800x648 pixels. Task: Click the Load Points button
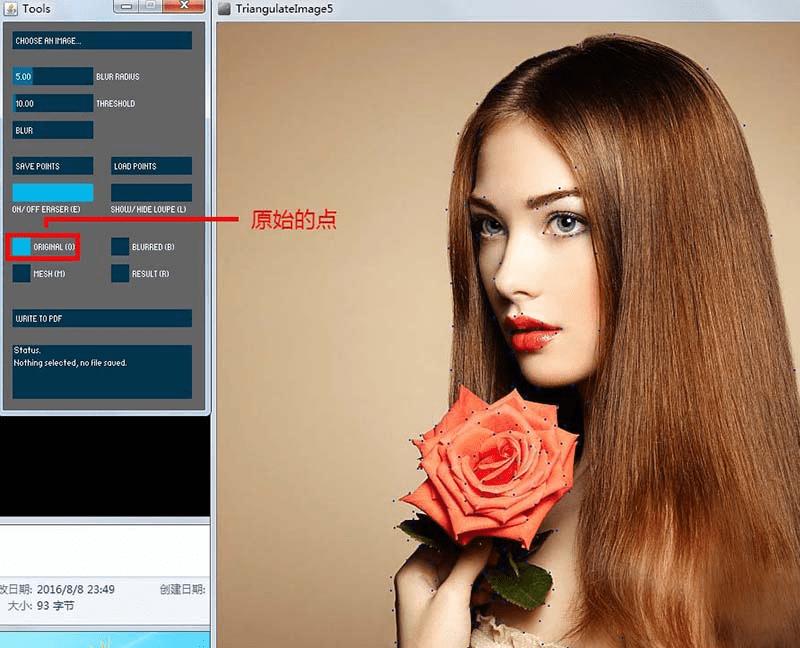pos(152,166)
